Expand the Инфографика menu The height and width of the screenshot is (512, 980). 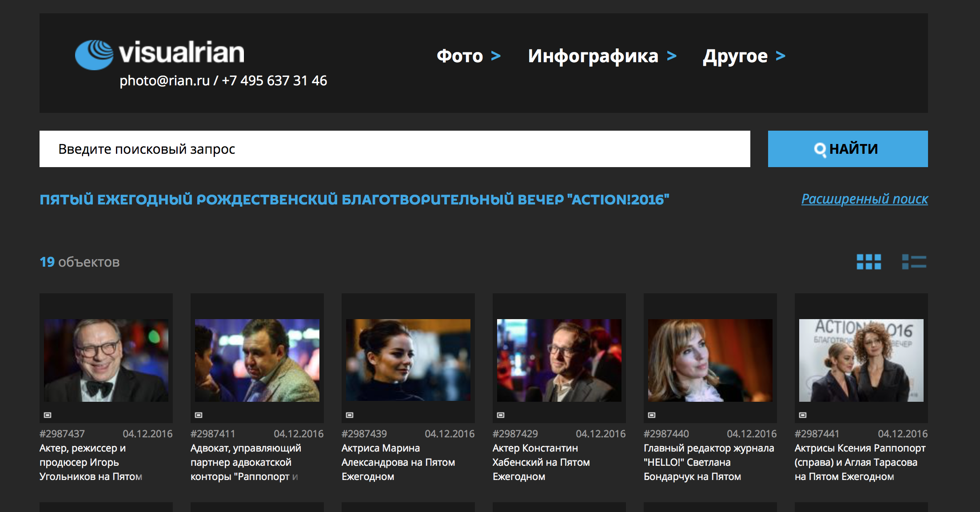coord(602,56)
